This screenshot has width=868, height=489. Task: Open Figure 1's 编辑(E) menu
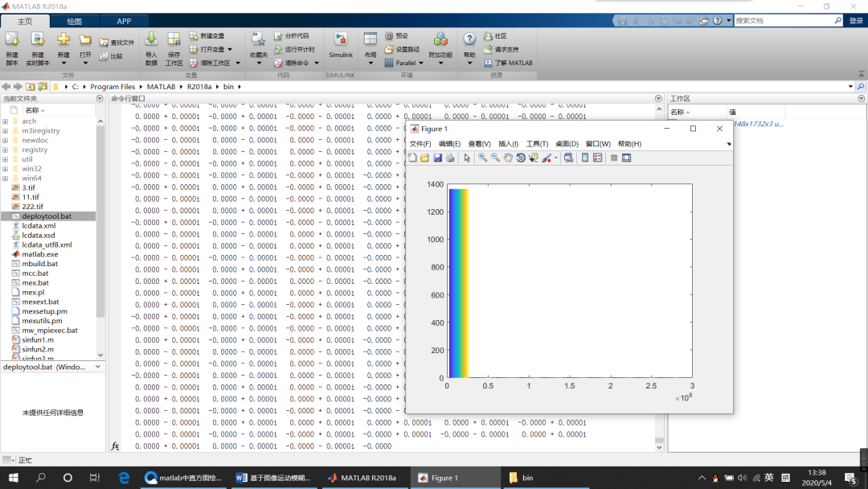pos(449,144)
